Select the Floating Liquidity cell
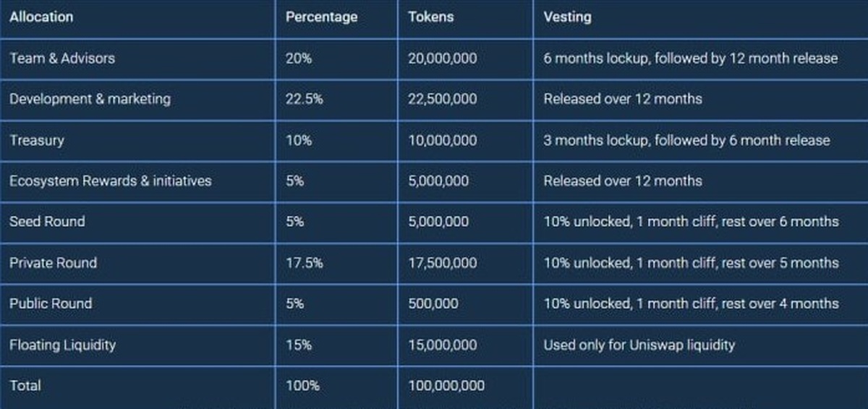 [62, 345]
